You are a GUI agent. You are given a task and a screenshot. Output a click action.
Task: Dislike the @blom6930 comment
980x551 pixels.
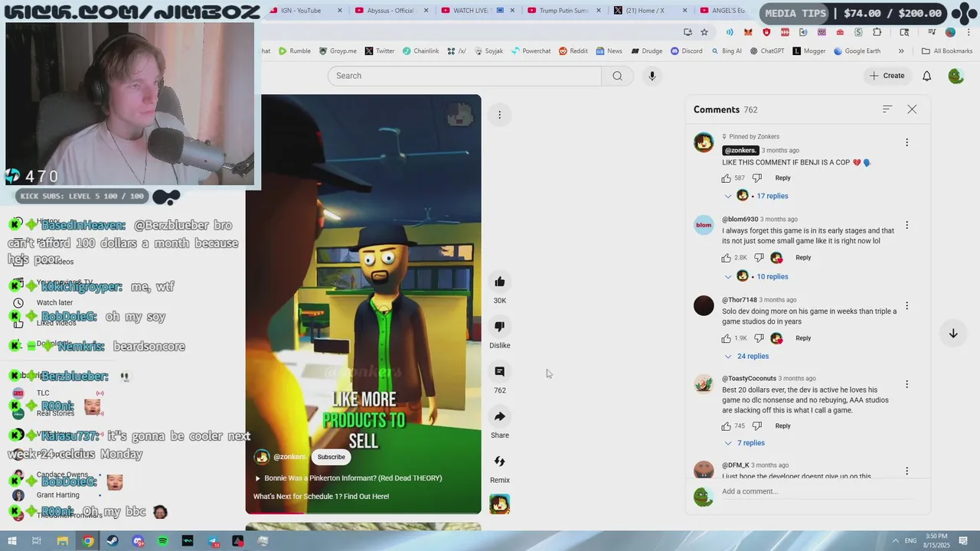[759, 258]
